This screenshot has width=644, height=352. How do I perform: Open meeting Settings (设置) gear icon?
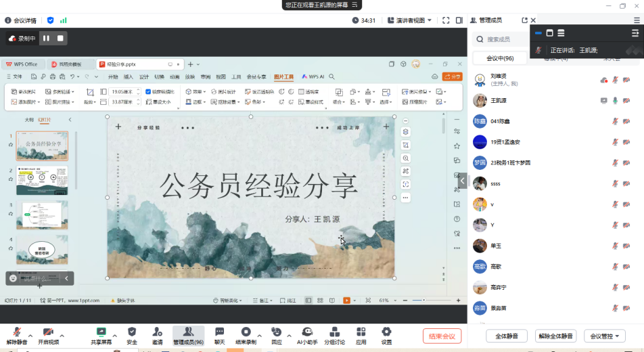pos(386,332)
